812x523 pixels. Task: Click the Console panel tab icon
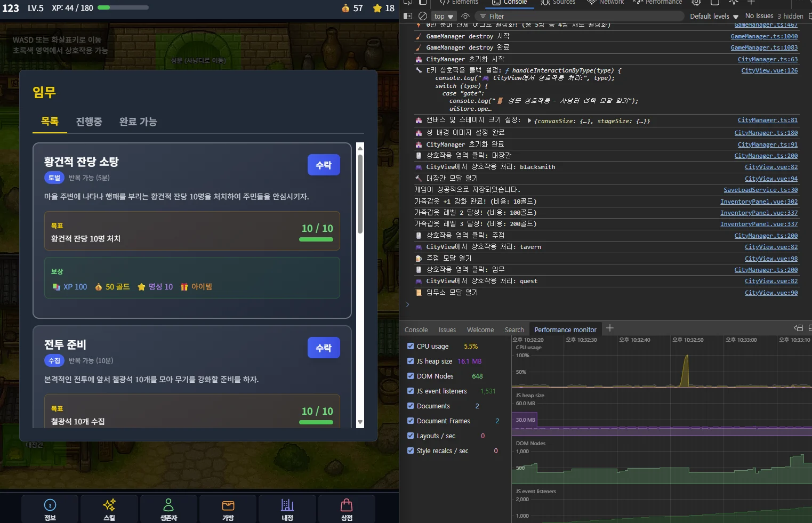click(496, 2)
